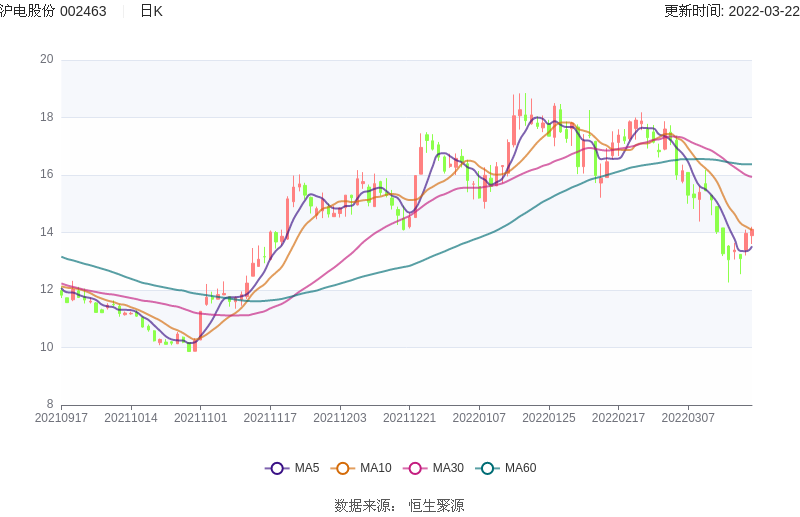Click the 20211117 x-axis date label

pyautogui.click(x=270, y=418)
